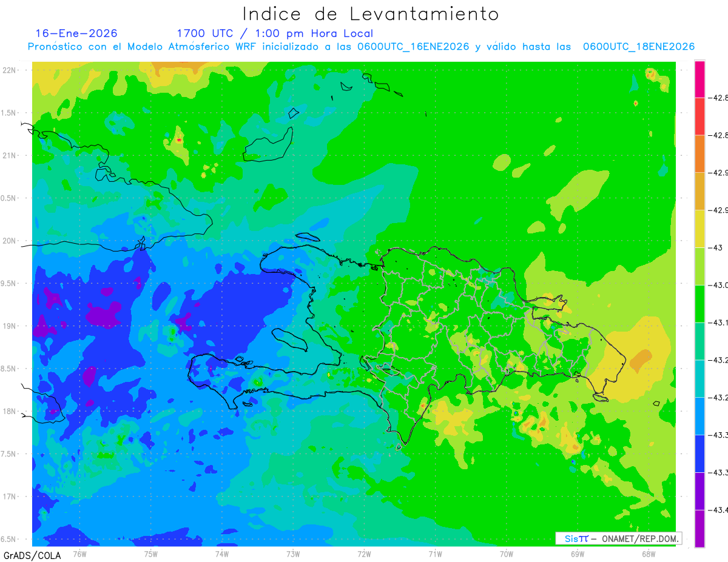The height and width of the screenshot is (562, 728).
Task: Click the "19N" latitude label
Action: click(x=10, y=326)
